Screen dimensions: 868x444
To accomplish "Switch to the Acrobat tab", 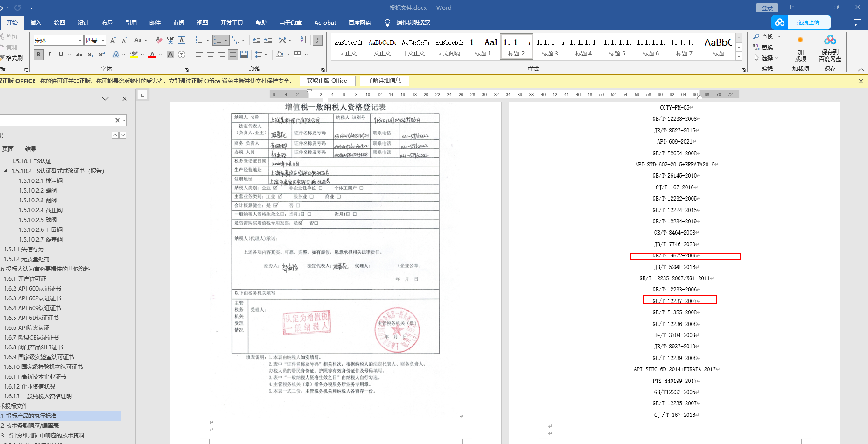I will tap(325, 23).
